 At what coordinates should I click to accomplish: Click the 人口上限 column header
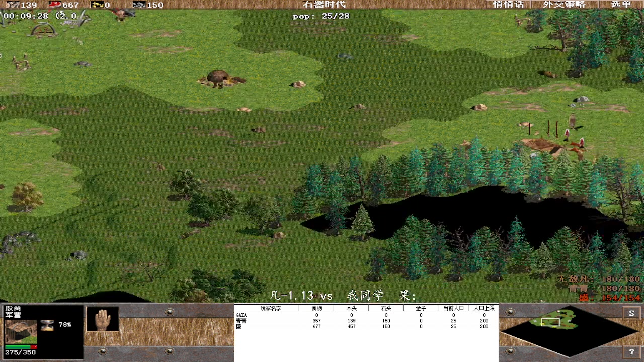484,308
